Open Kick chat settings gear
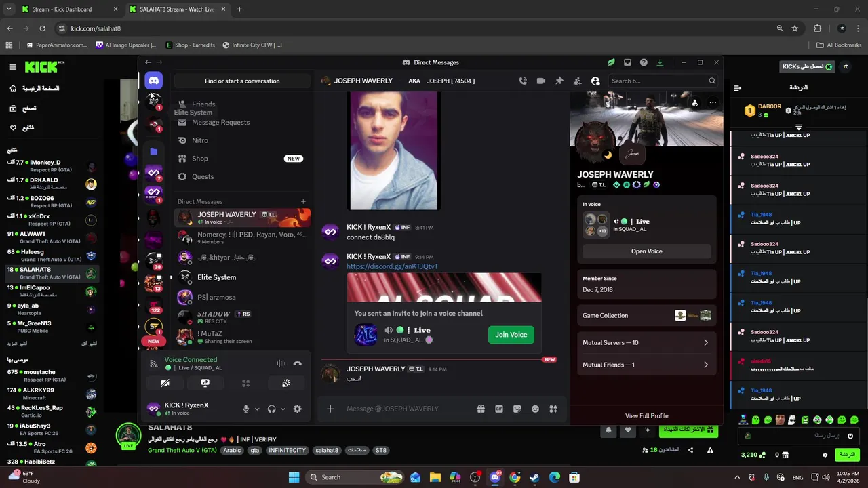This screenshot has width=868, height=488. tap(825, 455)
